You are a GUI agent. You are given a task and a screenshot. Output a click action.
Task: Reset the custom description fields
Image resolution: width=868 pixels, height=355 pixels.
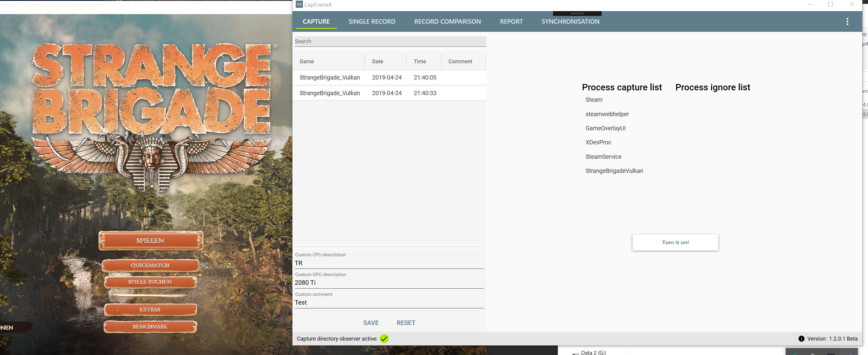[x=406, y=323]
